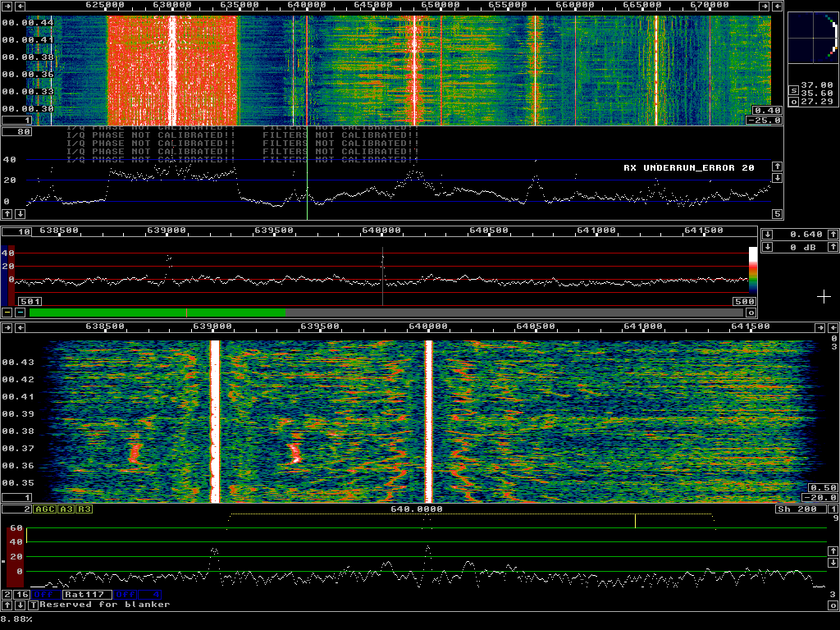Image resolution: width=840 pixels, height=630 pixels.
Task: Click the right-arrow at top-right of wide waterfall
Action: pos(765,7)
